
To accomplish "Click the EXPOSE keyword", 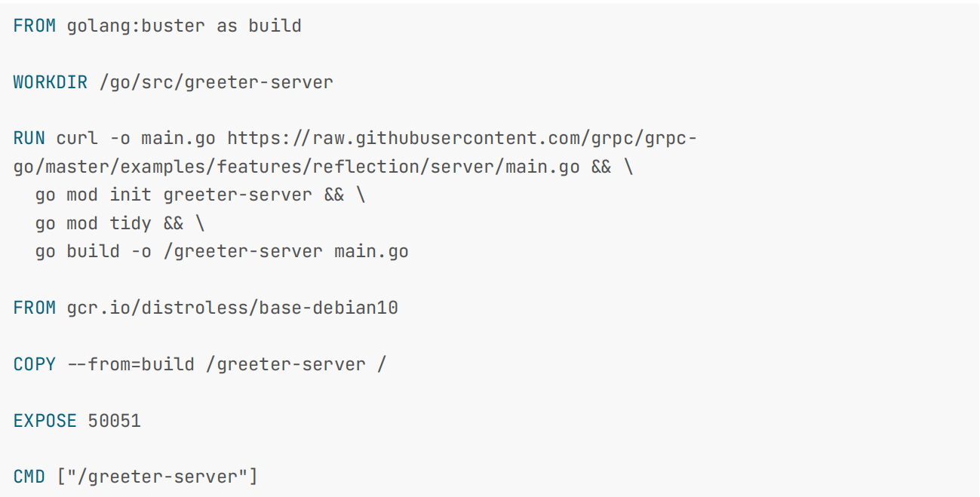I will pyautogui.click(x=45, y=421).
